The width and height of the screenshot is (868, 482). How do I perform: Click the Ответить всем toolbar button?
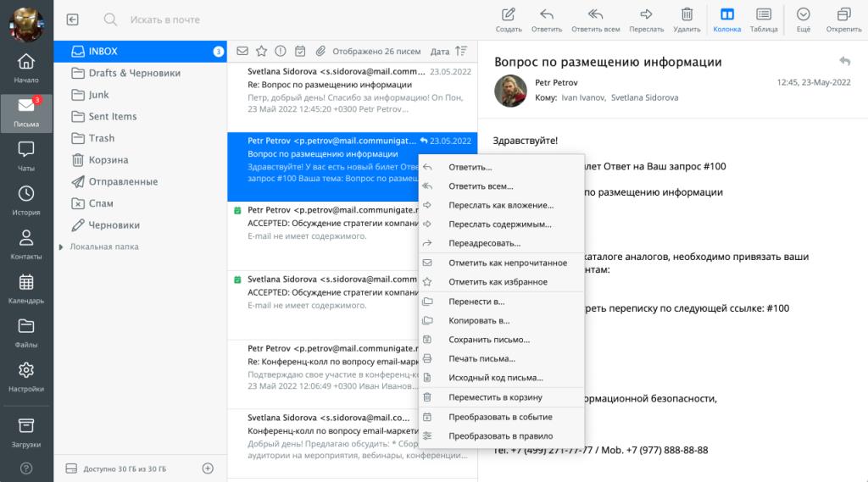[x=596, y=20]
